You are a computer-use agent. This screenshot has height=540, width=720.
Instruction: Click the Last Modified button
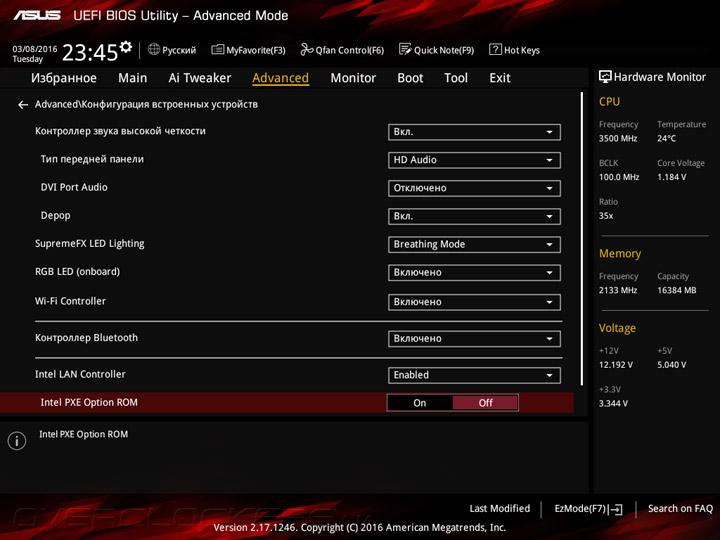pyautogui.click(x=500, y=509)
